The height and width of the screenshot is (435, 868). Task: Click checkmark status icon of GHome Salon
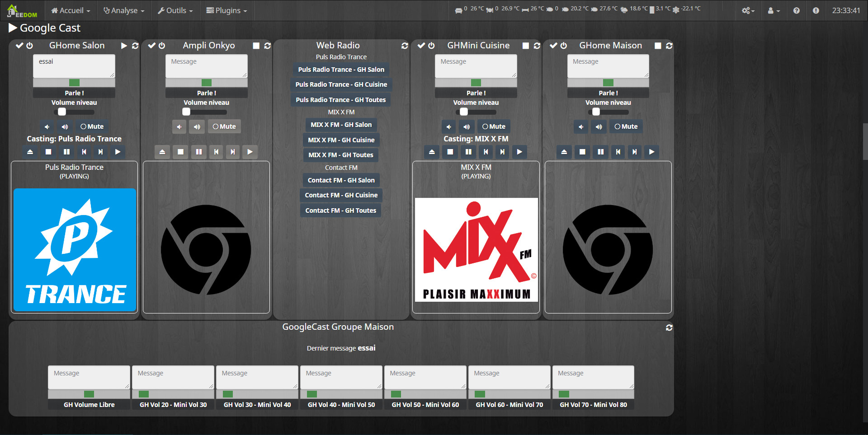pos(19,46)
